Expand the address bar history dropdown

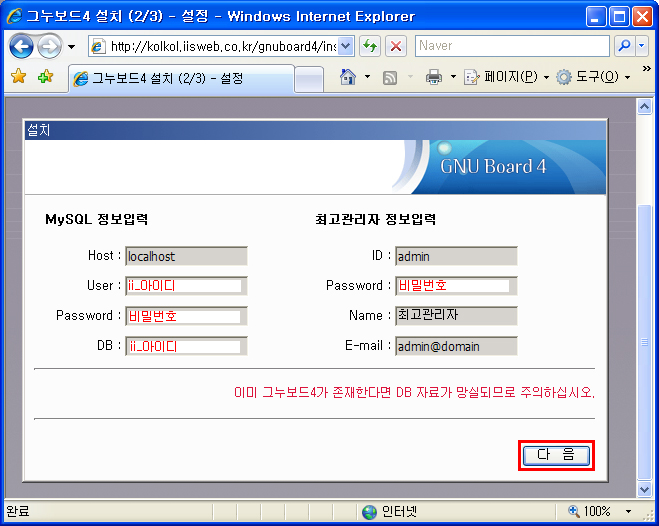pos(345,46)
